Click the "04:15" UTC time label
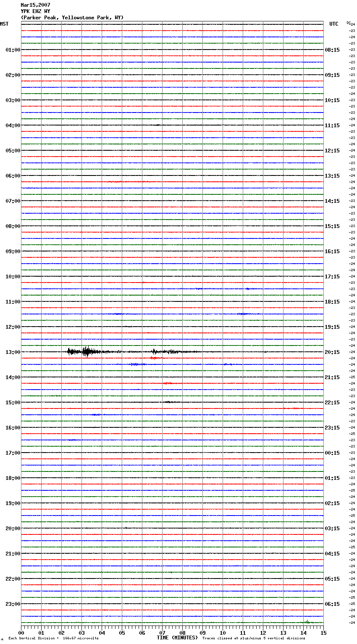 tap(332, 554)
